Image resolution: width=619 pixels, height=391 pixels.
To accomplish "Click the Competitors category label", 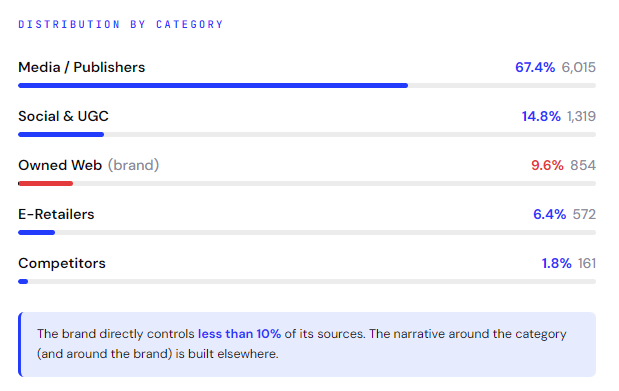I will pyautogui.click(x=62, y=263).
